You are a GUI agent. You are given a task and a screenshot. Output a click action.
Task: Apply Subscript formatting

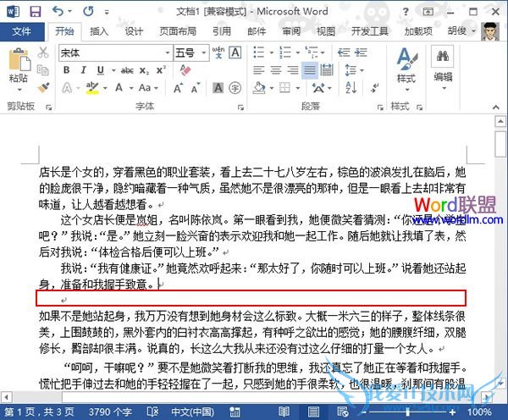click(x=144, y=70)
